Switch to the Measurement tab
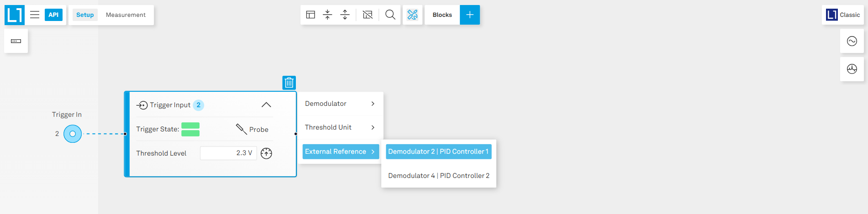The image size is (868, 214). (x=126, y=15)
